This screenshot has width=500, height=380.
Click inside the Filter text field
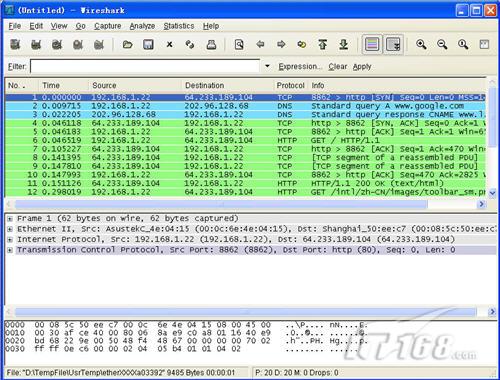[x=145, y=66]
